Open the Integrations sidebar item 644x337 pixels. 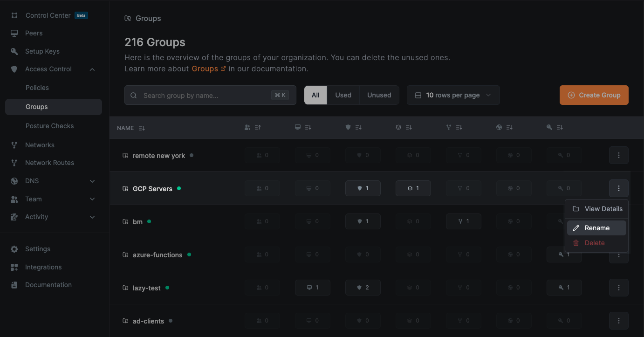tap(43, 267)
